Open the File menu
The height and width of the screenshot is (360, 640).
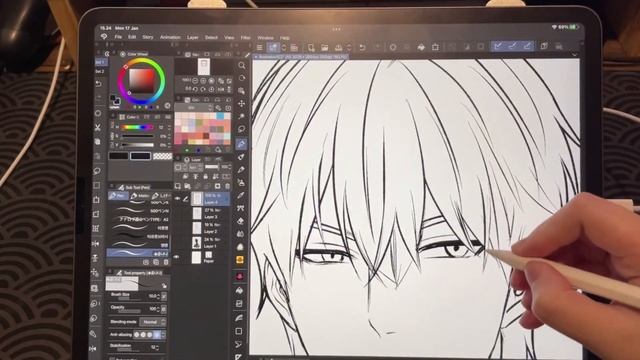[118, 37]
